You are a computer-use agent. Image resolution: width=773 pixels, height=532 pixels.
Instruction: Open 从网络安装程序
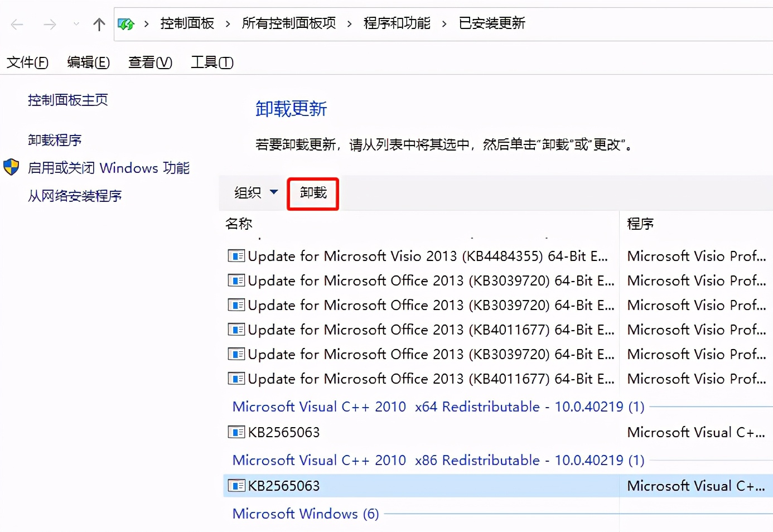(x=74, y=196)
